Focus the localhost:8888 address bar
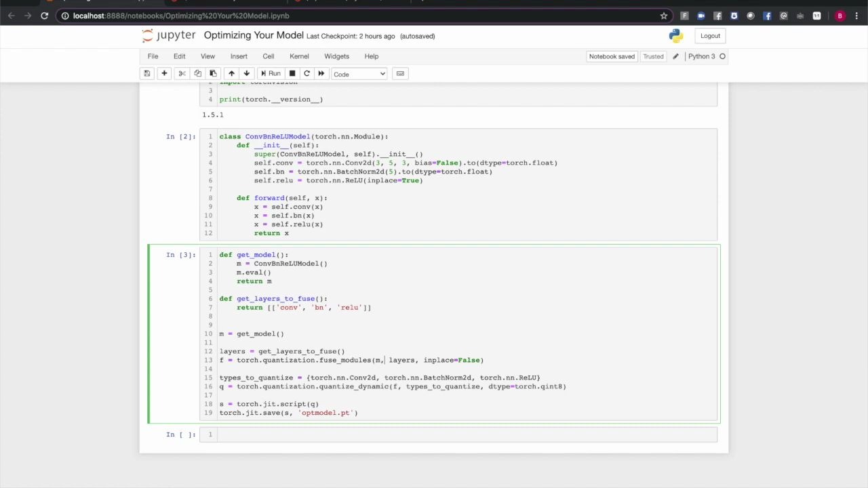 click(363, 16)
